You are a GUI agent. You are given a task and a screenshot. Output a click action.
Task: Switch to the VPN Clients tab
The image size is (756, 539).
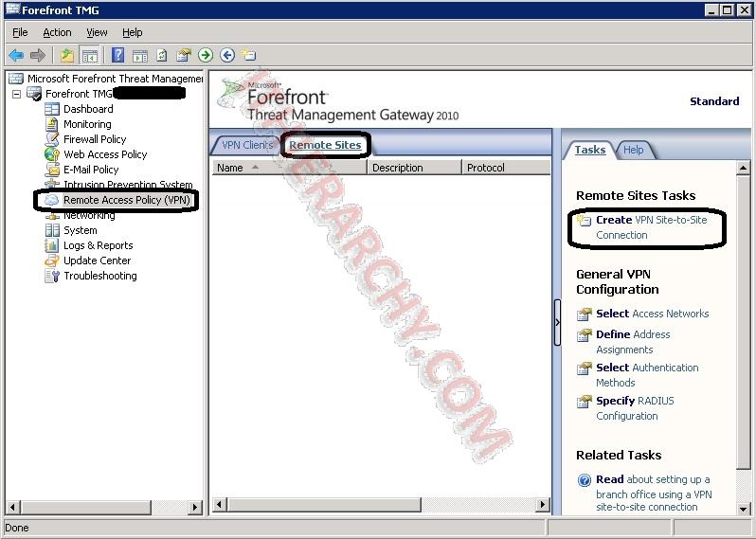(x=247, y=145)
